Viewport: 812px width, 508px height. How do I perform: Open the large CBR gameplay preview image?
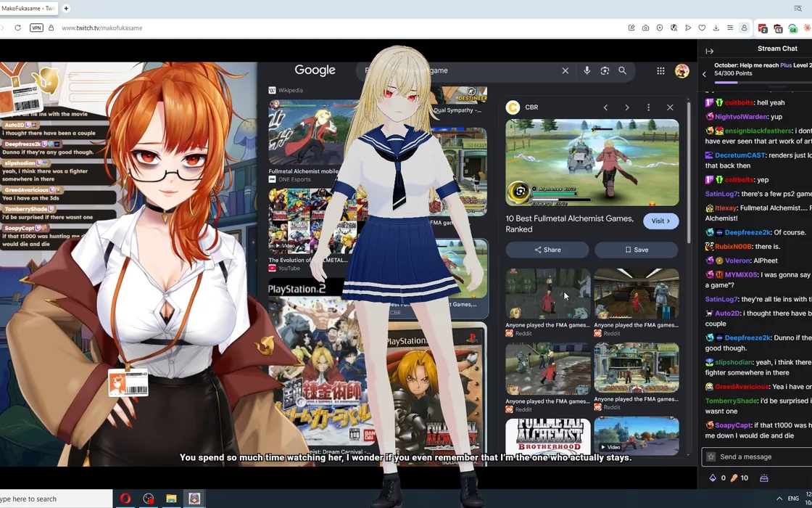tap(592, 163)
